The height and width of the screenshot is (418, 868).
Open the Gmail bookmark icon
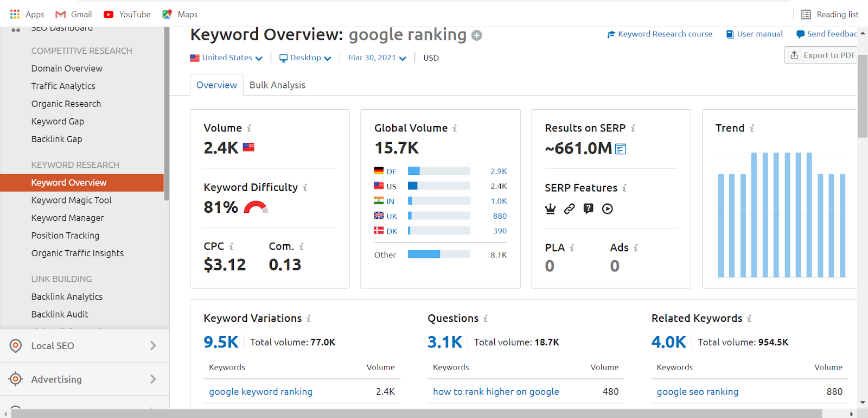tap(61, 14)
